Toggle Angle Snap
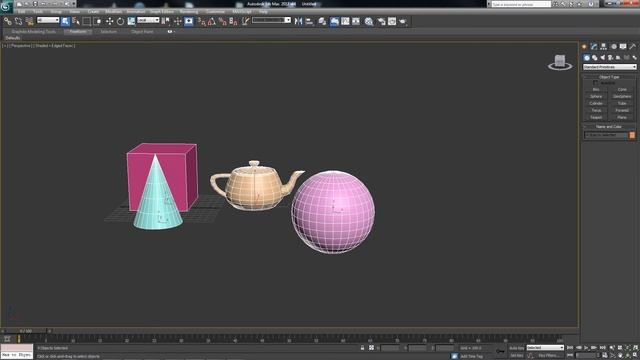This screenshot has height=360, width=640. [x=212, y=21]
